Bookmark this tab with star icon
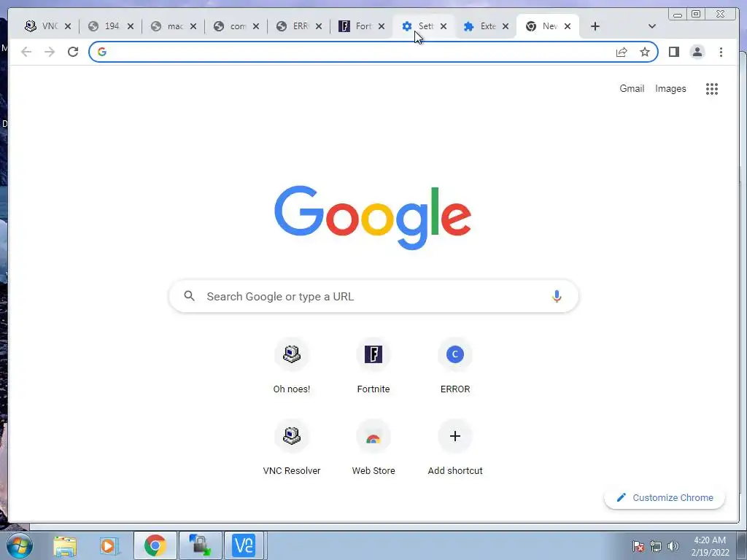The width and height of the screenshot is (747, 560). 645,52
